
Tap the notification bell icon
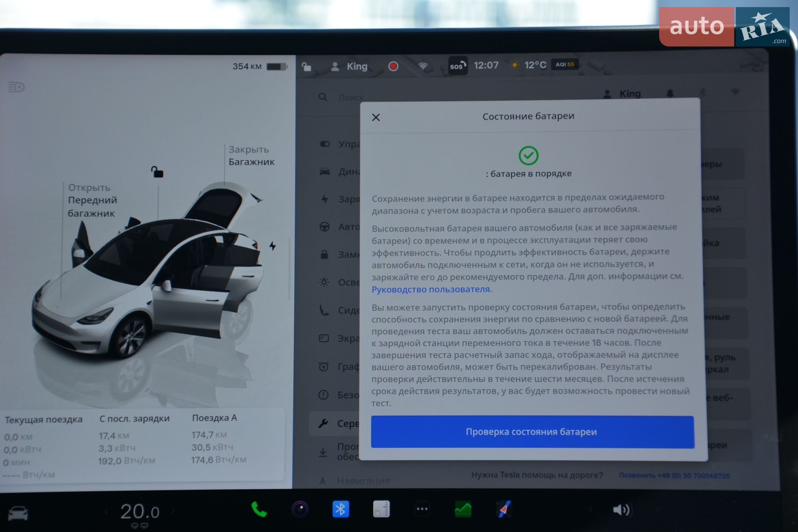click(670, 93)
